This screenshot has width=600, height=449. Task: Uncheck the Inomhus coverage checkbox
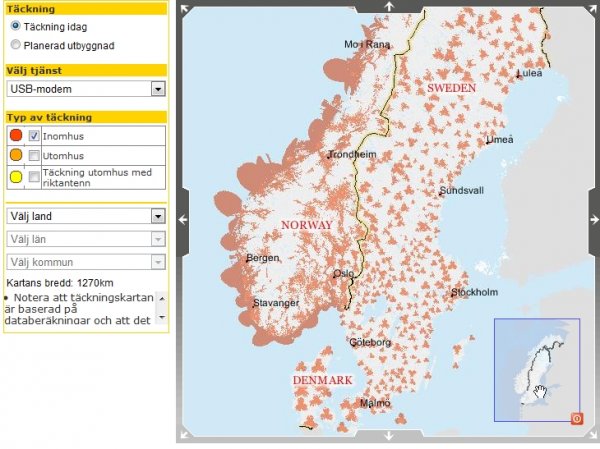(x=34, y=135)
